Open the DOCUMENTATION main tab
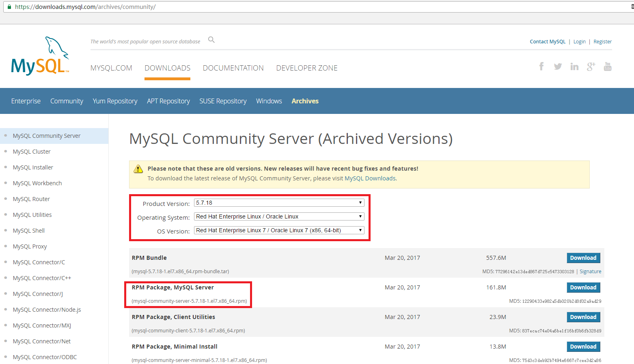The image size is (634, 364). pyautogui.click(x=233, y=68)
